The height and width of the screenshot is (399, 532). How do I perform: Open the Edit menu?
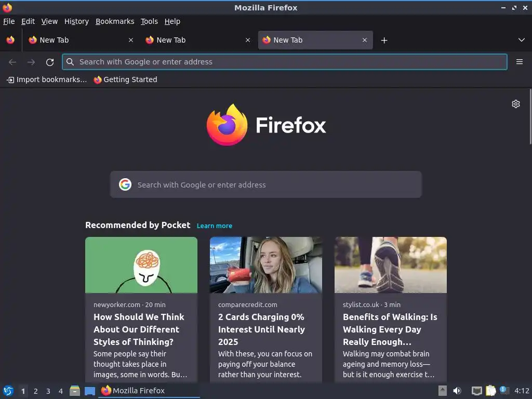point(28,21)
